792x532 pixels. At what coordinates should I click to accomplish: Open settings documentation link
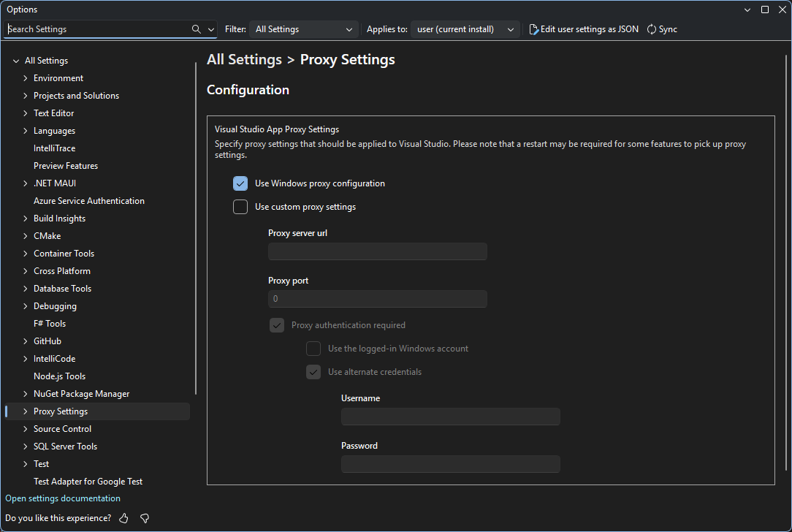tap(62, 498)
